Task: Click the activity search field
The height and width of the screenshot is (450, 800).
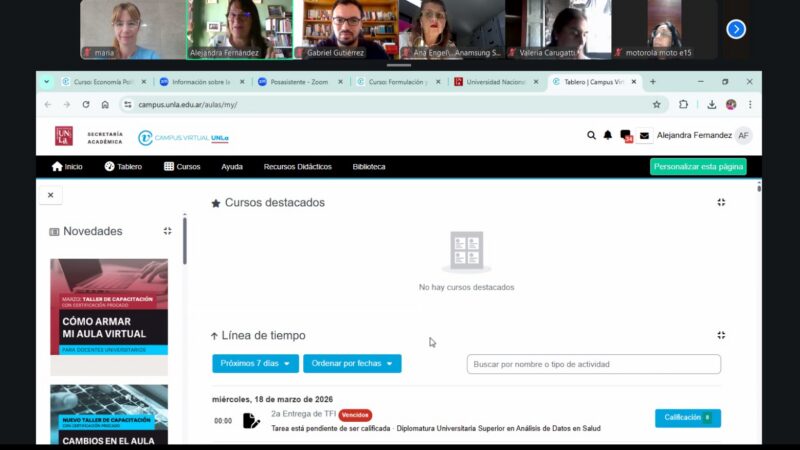Action: tap(593, 364)
